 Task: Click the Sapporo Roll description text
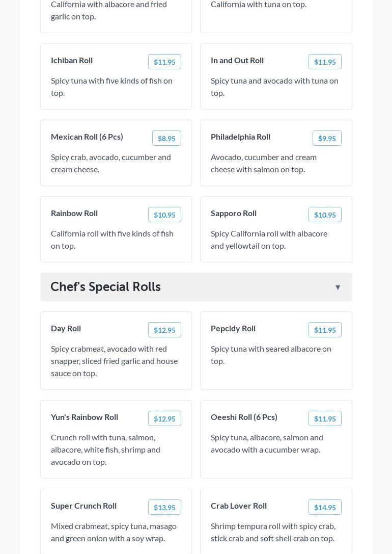(x=269, y=239)
